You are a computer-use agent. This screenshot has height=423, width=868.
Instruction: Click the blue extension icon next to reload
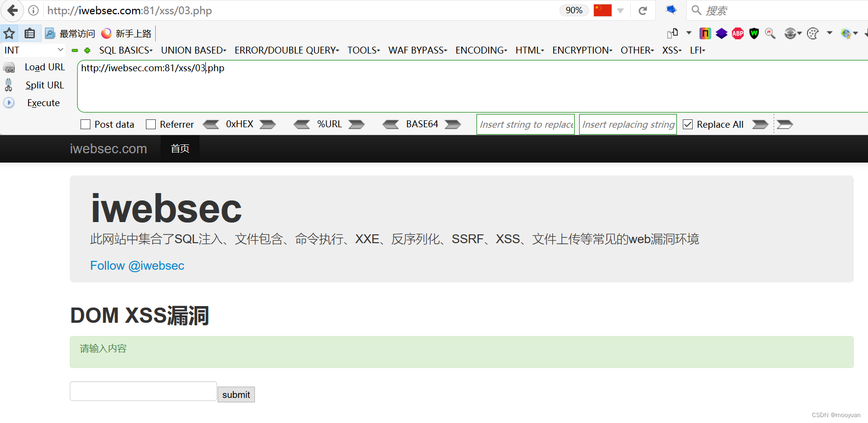[x=671, y=9]
